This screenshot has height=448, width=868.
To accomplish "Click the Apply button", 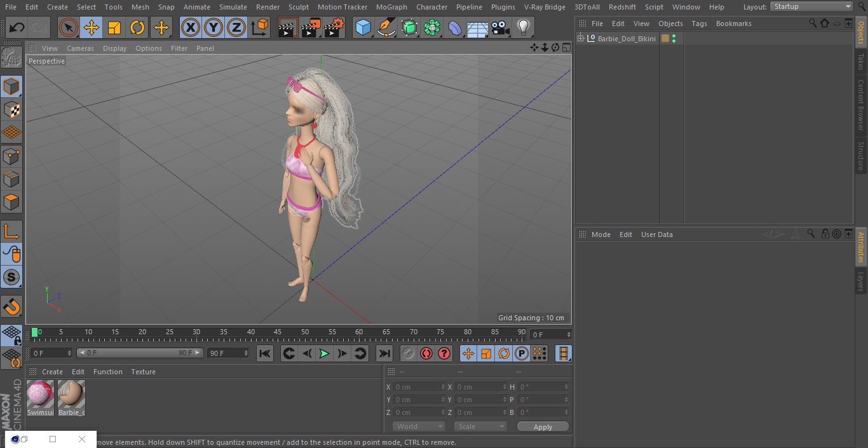I will [543, 427].
